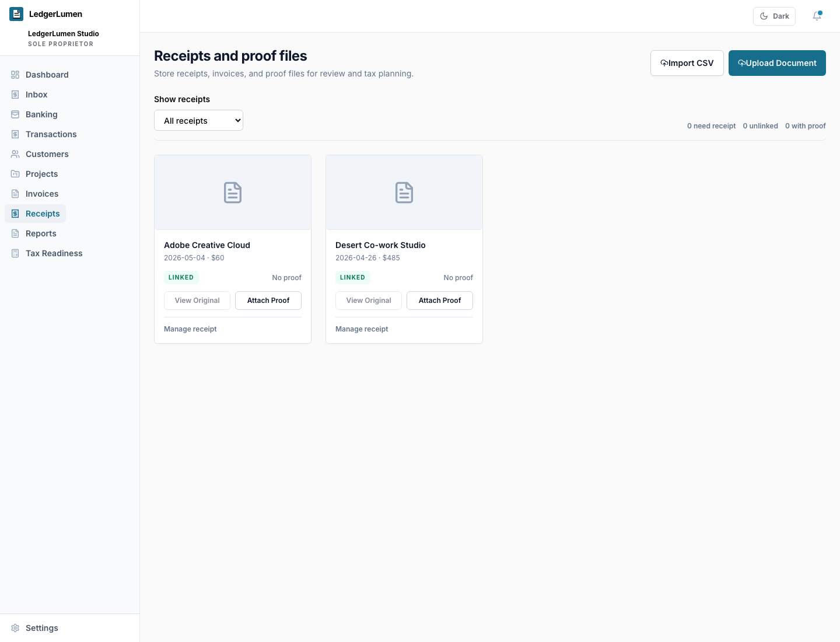
Task: Click the Projects folder icon in sidebar
Action: [x=15, y=174]
